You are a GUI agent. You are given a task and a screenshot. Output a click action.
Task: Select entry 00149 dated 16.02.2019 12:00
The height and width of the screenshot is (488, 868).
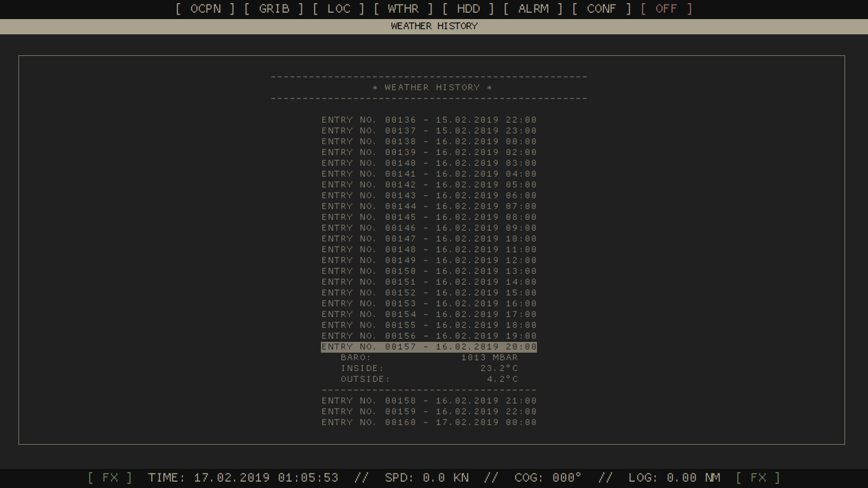click(429, 261)
